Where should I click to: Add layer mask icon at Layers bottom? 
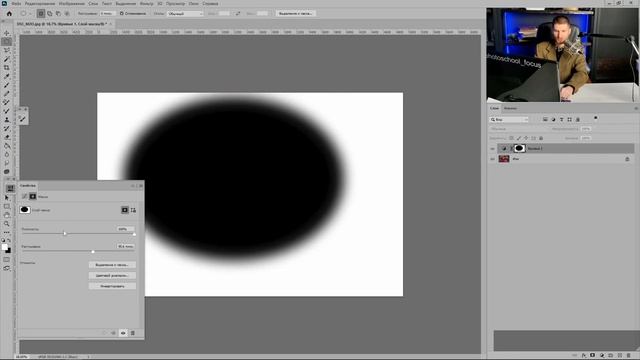593,356
